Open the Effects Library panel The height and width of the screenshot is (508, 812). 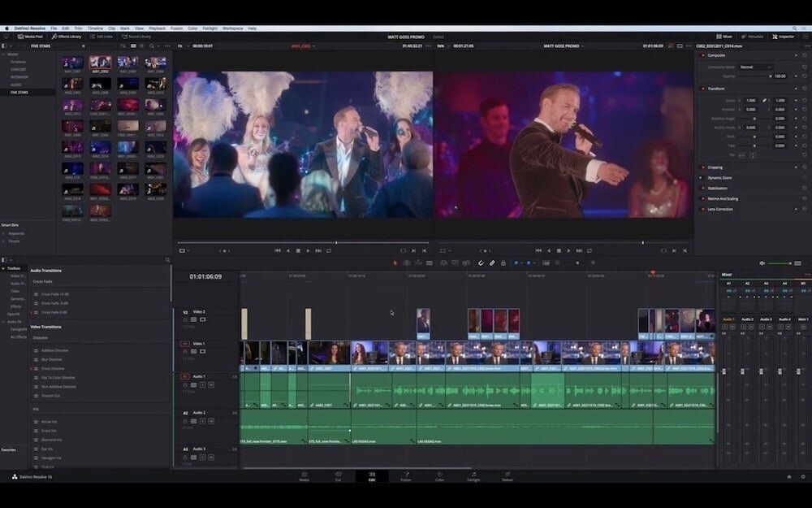(x=67, y=37)
